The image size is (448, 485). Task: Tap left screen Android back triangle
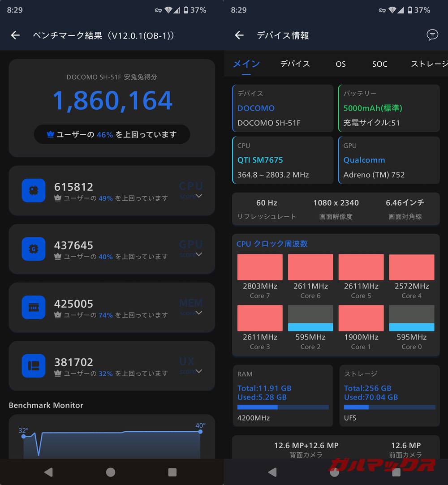tap(48, 472)
